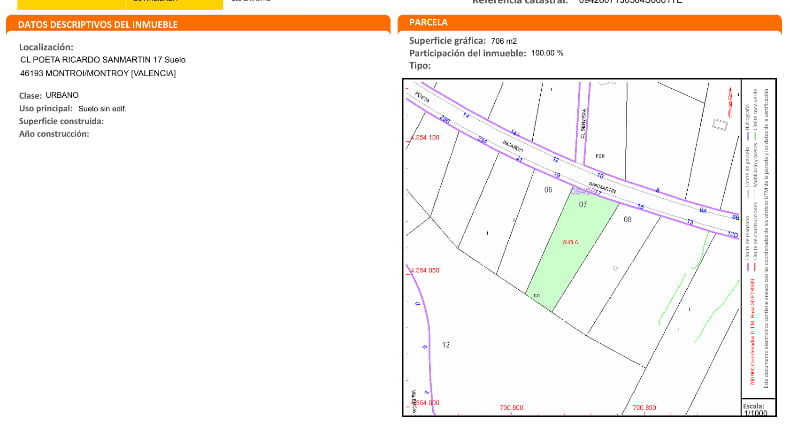Image resolution: width=790 pixels, height=440 pixels.
Task: Click the value 'Suelo sin edif.'
Action: tap(102, 109)
